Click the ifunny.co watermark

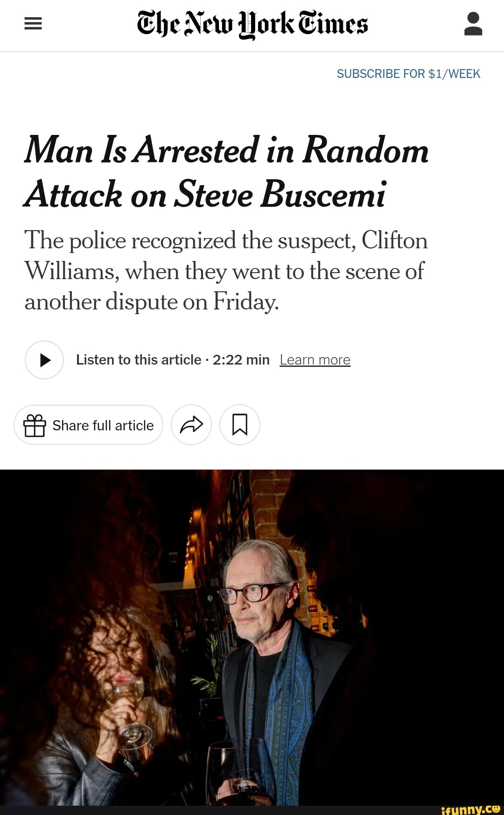(x=469, y=808)
